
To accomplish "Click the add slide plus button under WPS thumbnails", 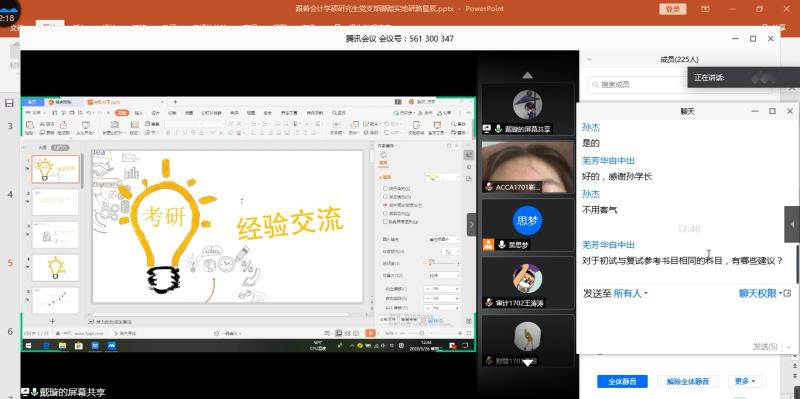I will click(52, 321).
